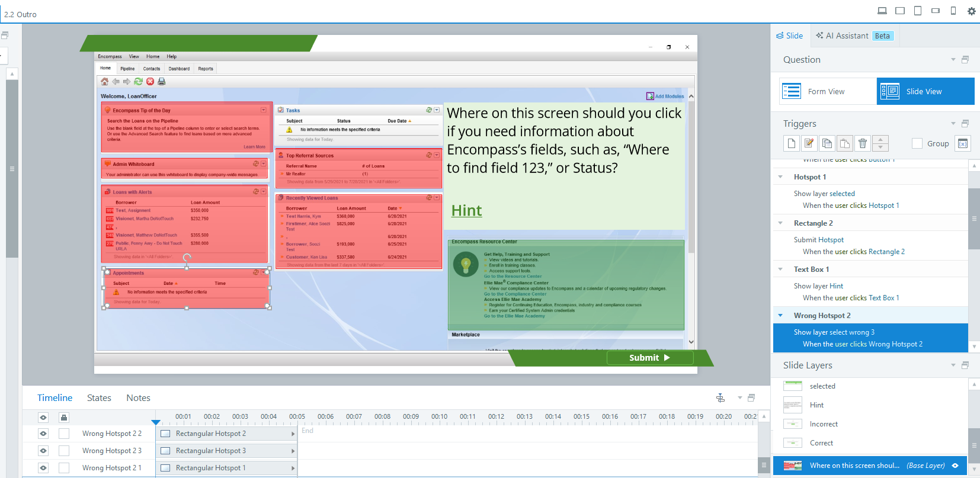Open player settings gear icon
Image resolution: width=980 pixels, height=478 pixels.
pos(972,11)
